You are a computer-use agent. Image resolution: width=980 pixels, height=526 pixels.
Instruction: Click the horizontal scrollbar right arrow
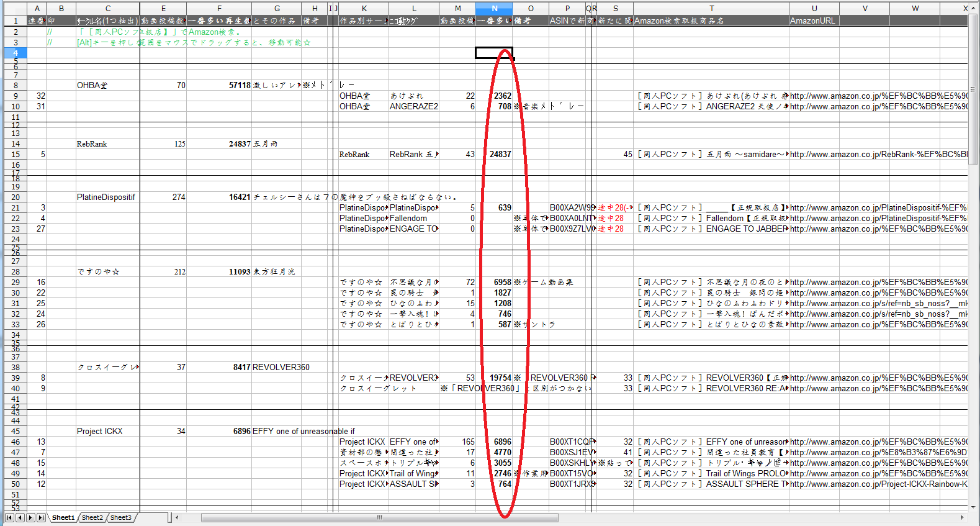962,517
